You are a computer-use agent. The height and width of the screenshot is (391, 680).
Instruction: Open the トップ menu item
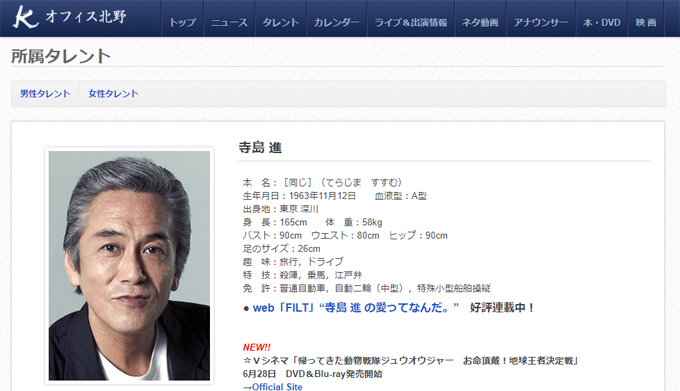183,23
